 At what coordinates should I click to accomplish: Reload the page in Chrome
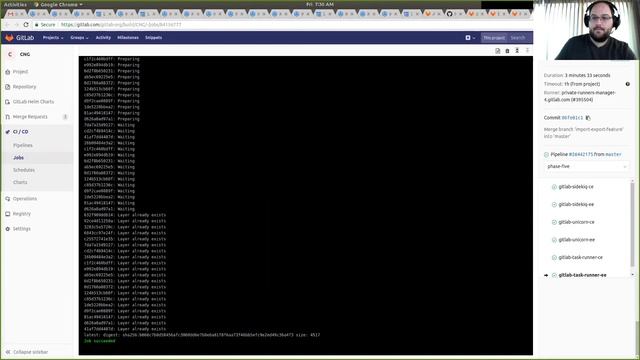pos(26,25)
